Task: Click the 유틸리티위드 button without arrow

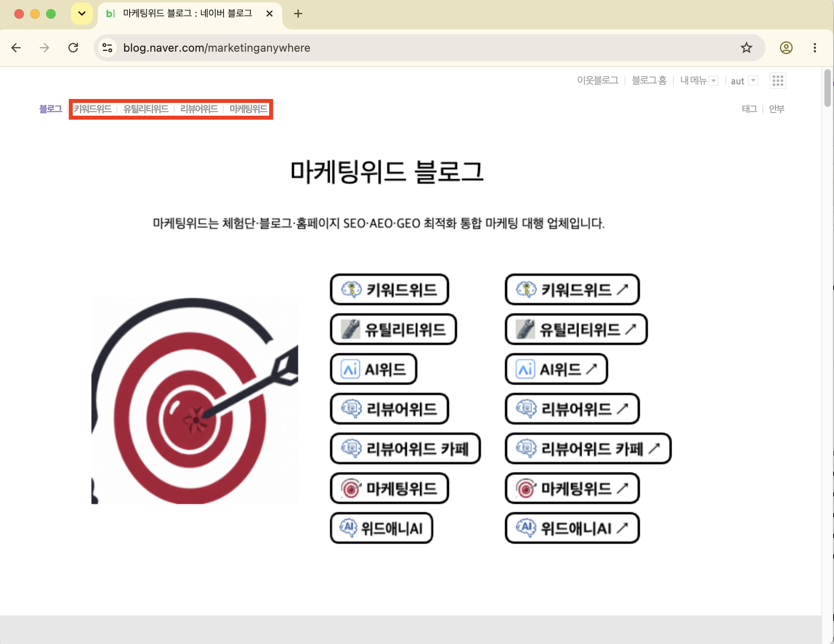Action: tap(394, 329)
